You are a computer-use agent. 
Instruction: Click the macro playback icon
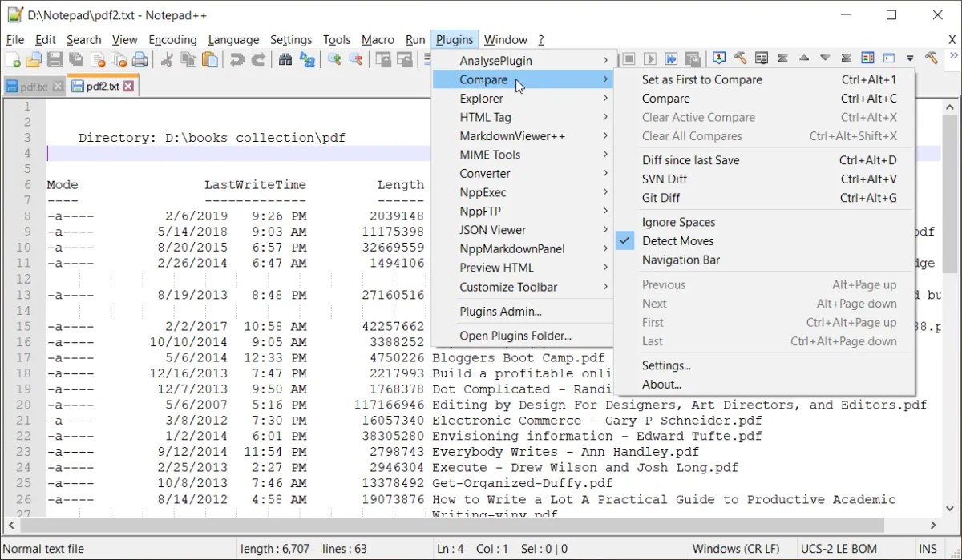(650, 58)
